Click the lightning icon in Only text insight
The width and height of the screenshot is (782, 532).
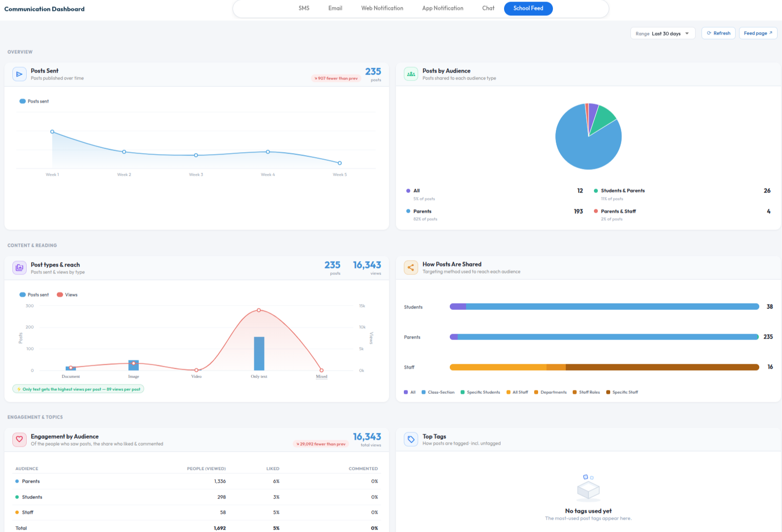[x=19, y=389]
